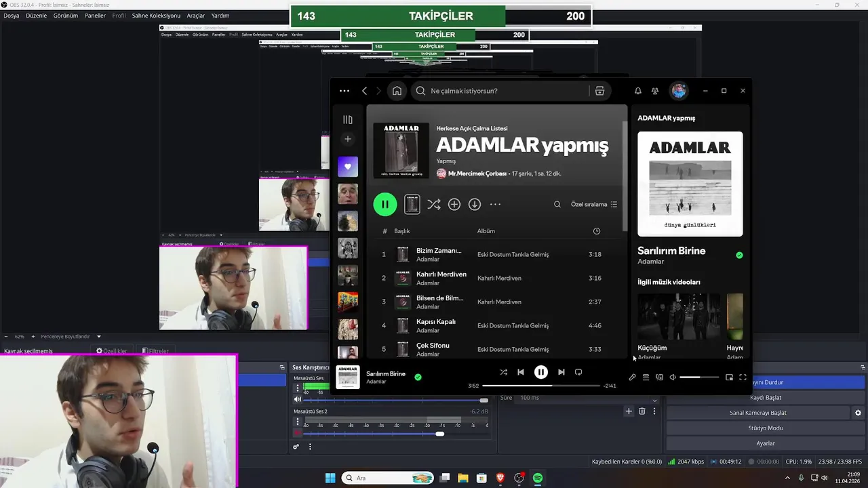Show hidden system tray icons
868x488 pixels.
(x=787, y=478)
